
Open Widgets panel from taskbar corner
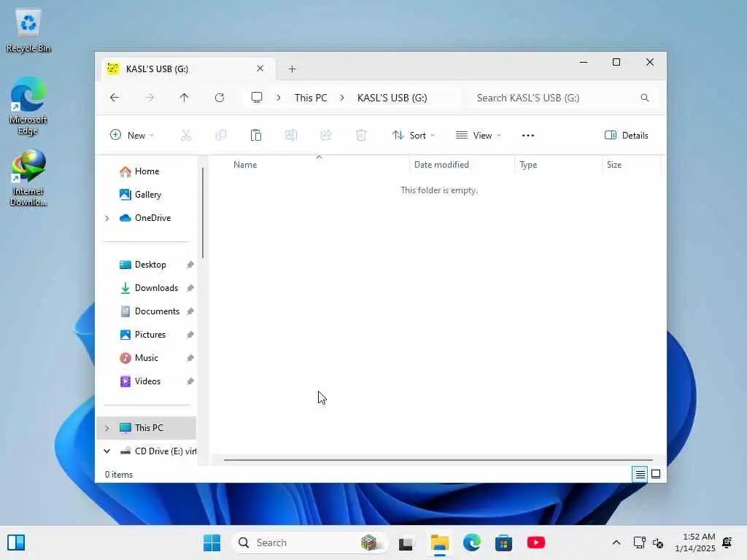[16, 542]
